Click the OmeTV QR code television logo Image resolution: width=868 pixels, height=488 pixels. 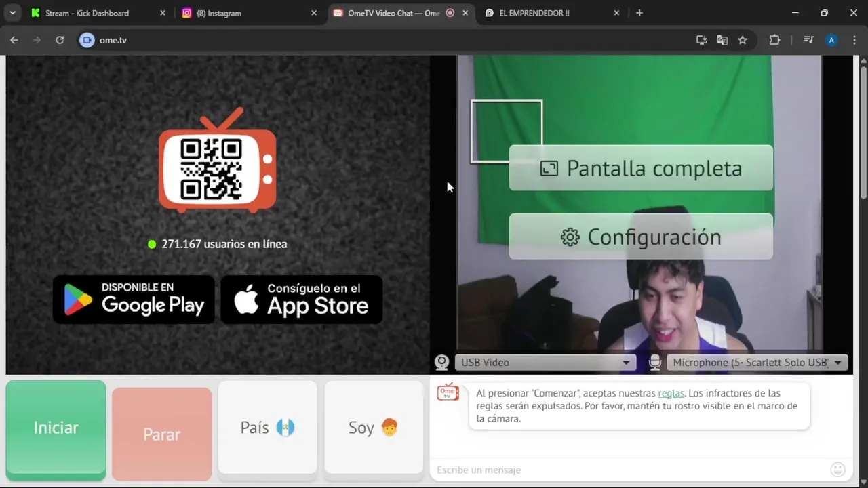point(218,160)
